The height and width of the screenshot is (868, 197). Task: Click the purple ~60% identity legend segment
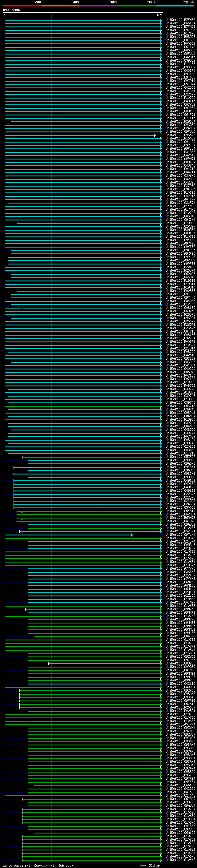tap(99, 6)
